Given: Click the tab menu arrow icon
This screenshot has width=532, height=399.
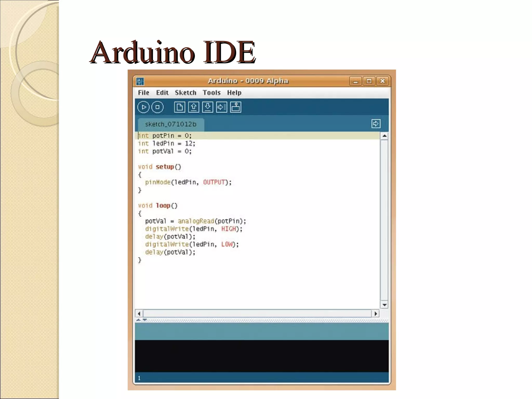Looking at the screenshot, I should 376,123.
